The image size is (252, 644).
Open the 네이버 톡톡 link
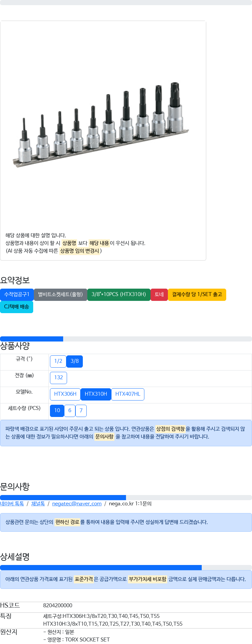point(12,504)
